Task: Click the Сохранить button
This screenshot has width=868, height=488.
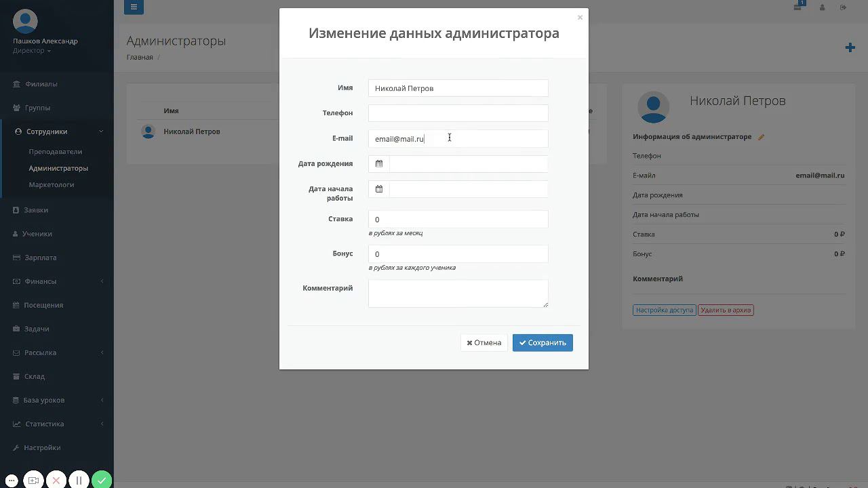Action: (x=542, y=343)
